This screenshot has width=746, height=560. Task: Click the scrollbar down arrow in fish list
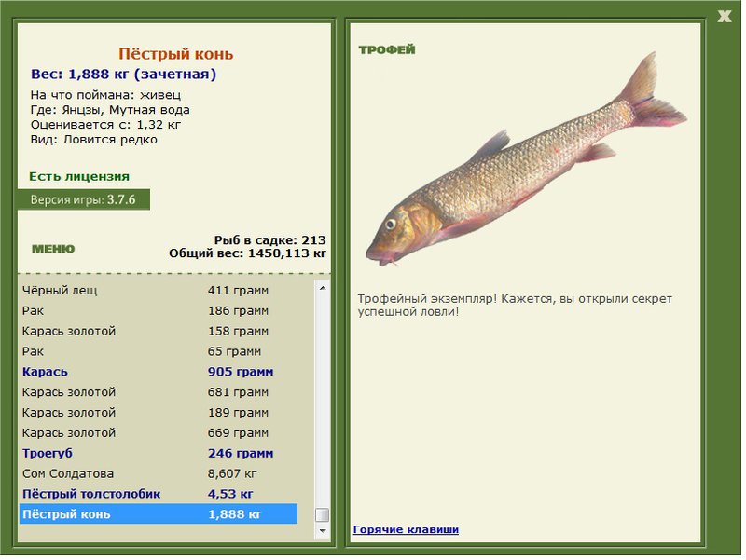point(322,530)
